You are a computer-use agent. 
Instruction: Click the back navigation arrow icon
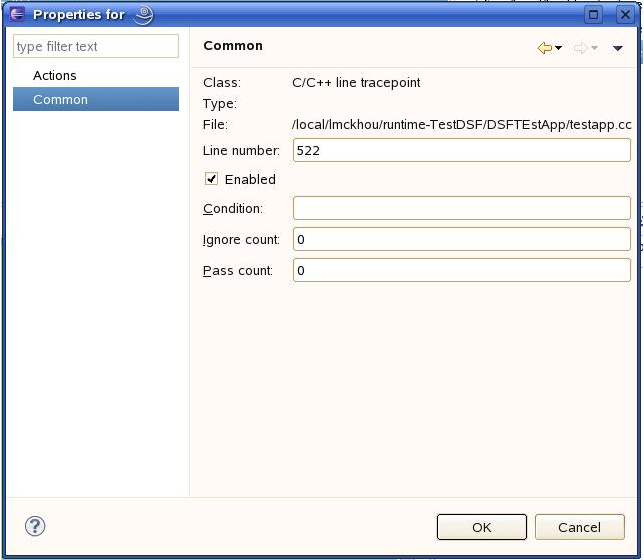point(545,48)
